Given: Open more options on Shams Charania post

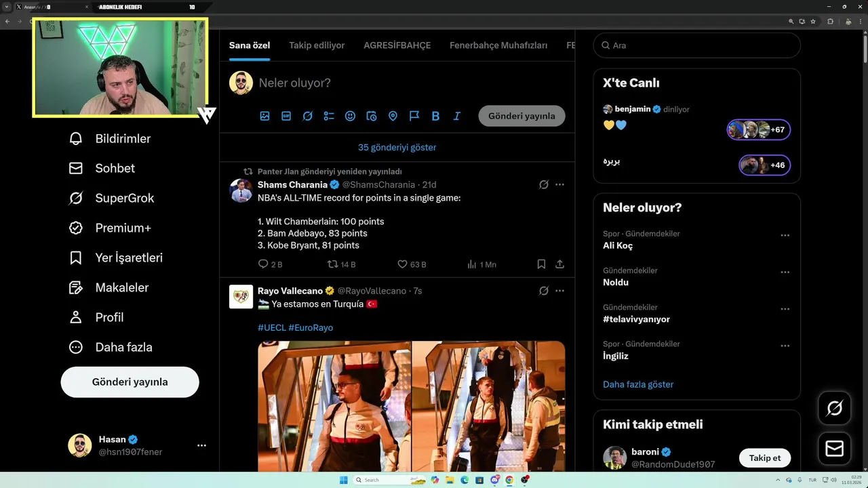Looking at the screenshot, I should [559, 184].
